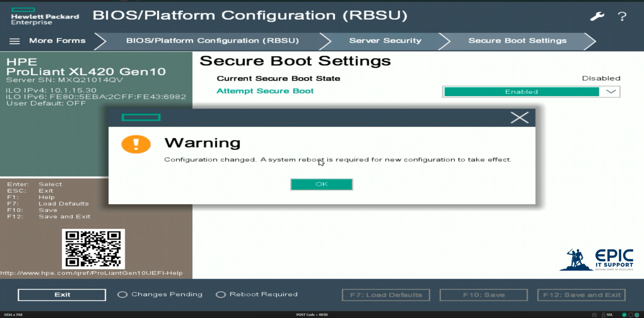Click the camera screenshot icon in status bar

(594, 315)
